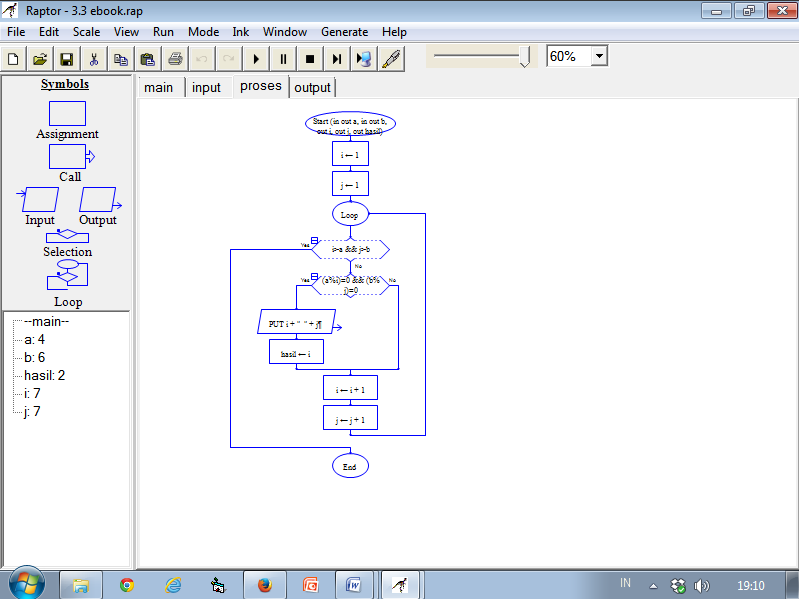Paste with the clipboard icon

tap(148, 59)
